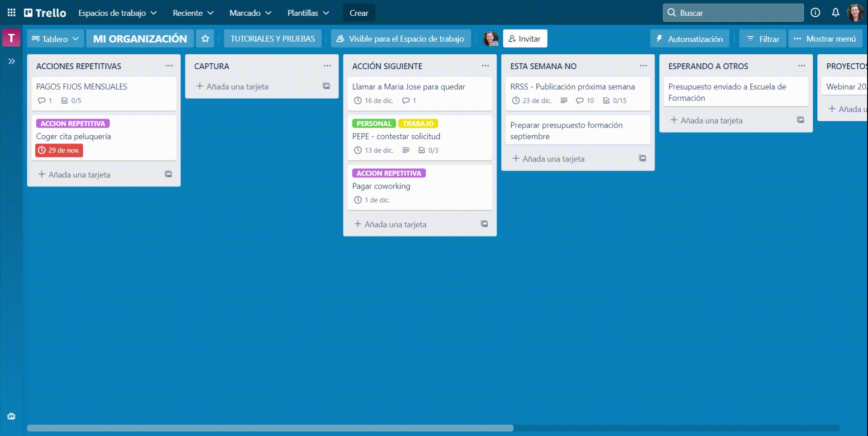868x436 pixels.
Task: Click Mostrar menú
Action: pyautogui.click(x=825, y=38)
